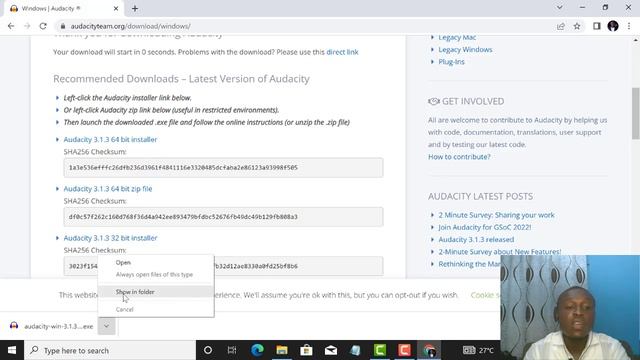Open Mail app from taskbar
This screenshot has height=360, width=640.
click(x=331, y=350)
